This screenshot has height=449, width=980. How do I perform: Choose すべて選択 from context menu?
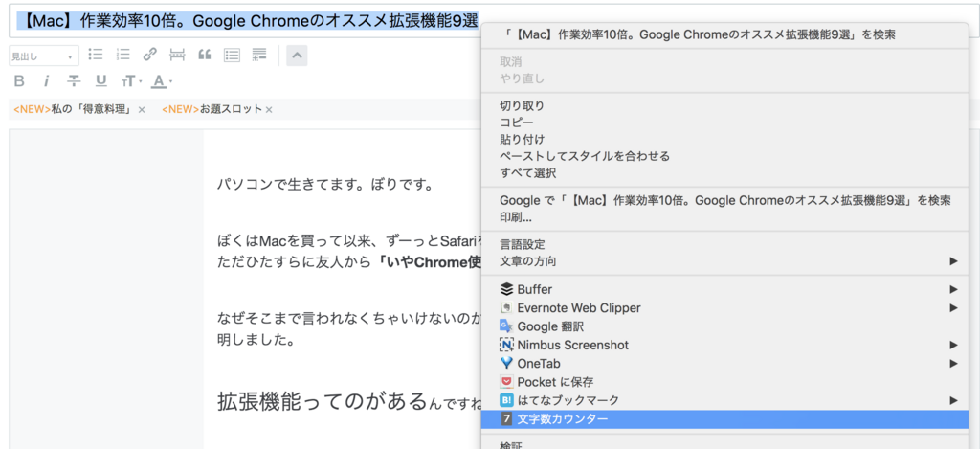(x=724, y=173)
